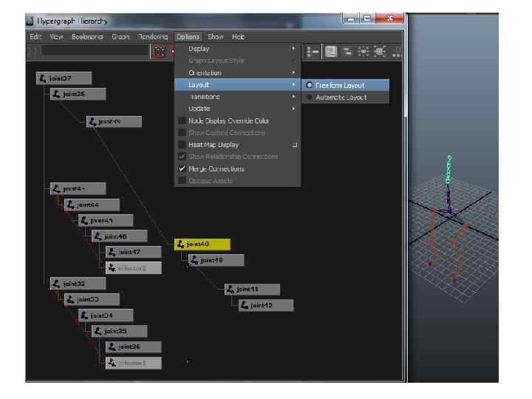Click the joint icon on the yellow joint40 node
The image size is (532, 399).
pyautogui.click(x=180, y=244)
